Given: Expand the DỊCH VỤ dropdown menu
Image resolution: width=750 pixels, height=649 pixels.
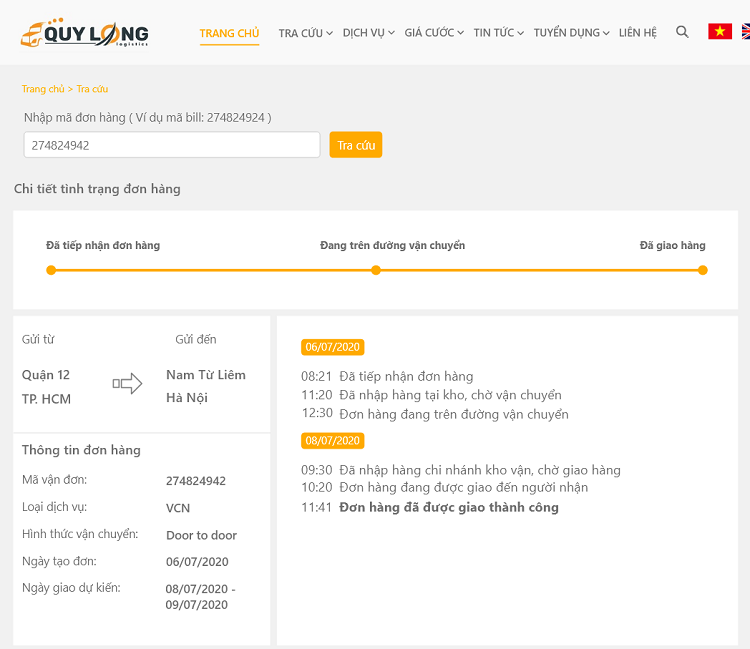Looking at the screenshot, I should [x=368, y=33].
